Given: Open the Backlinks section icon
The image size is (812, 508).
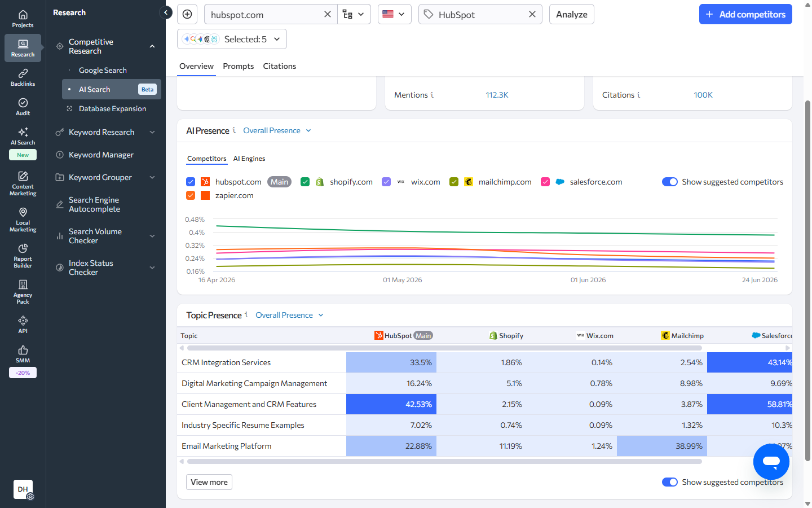Looking at the screenshot, I should (x=23, y=77).
